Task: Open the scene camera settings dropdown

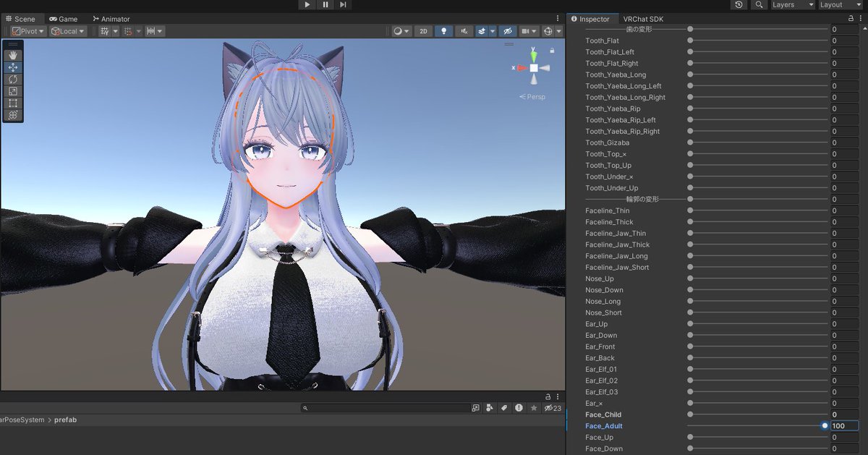Action: tap(529, 31)
